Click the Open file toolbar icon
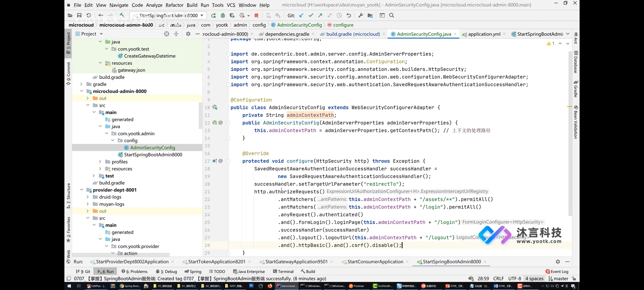This screenshot has width=644, height=290. point(70,15)
